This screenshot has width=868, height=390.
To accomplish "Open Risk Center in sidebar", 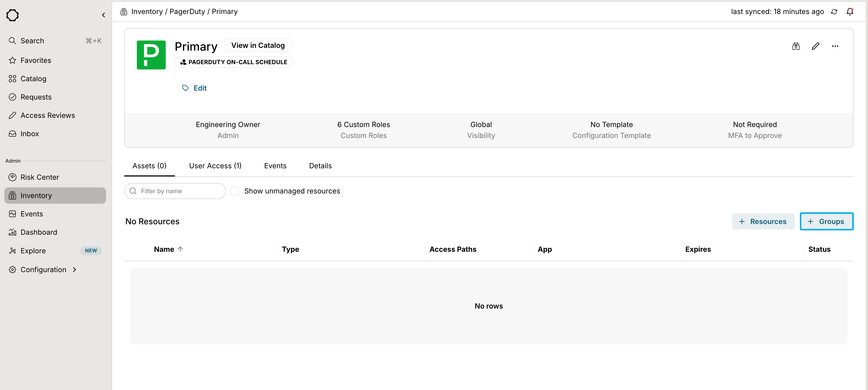I will pyautogui.click(x=39, y=177).
